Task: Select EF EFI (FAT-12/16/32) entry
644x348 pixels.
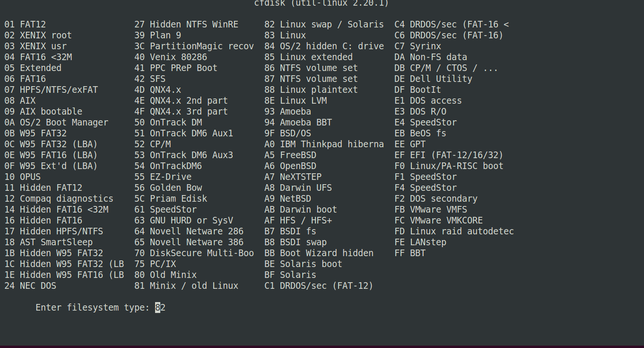Action: 449,155
